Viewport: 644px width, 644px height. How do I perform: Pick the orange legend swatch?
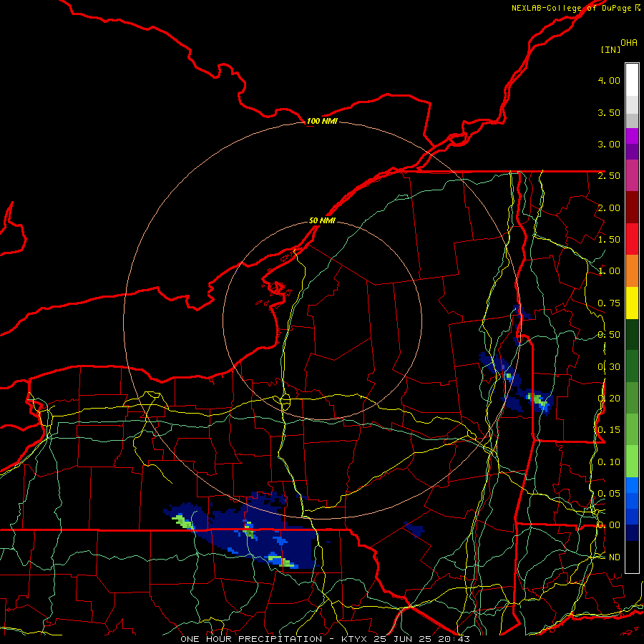(632, 271)
